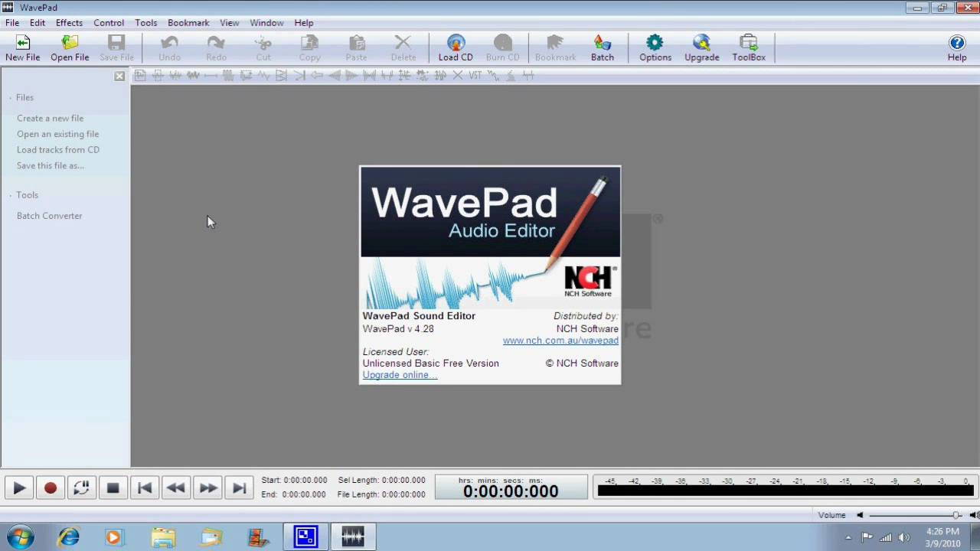The height and width of the screenshot is (551, 980).
Task: Open the Tools menu
Action: 146,23
